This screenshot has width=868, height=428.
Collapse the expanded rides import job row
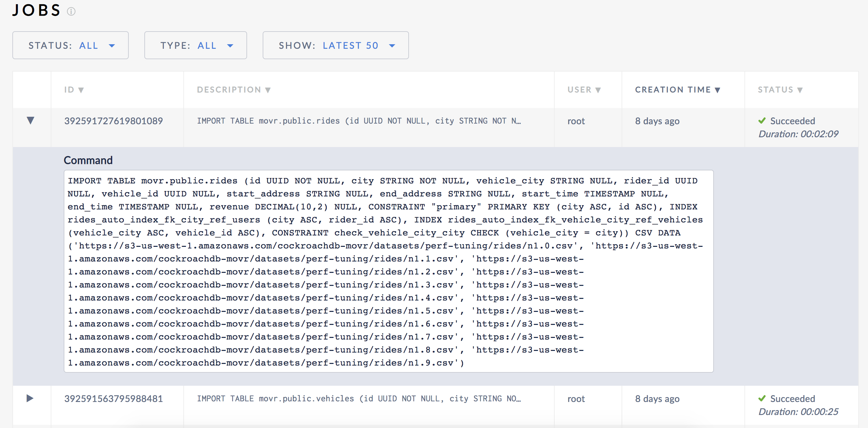coord(30,121)
